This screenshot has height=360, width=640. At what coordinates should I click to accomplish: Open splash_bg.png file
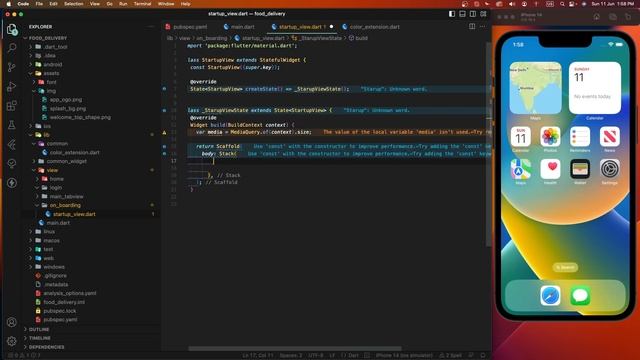coord(67,109)
